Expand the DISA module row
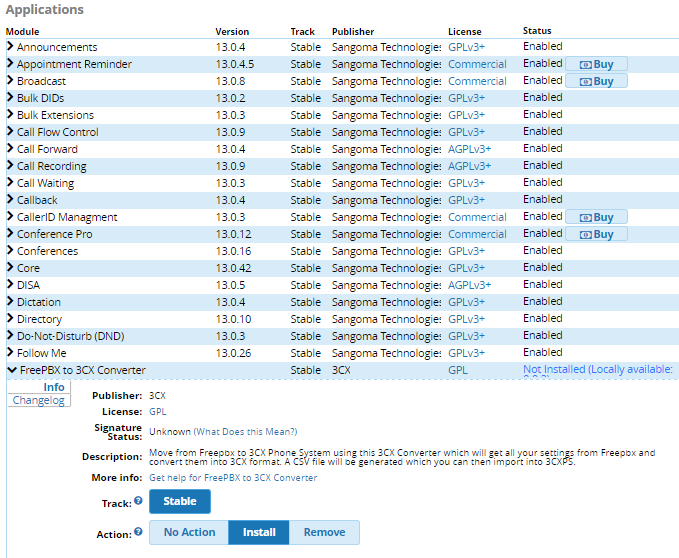679x558 pixels. (10, 284)
